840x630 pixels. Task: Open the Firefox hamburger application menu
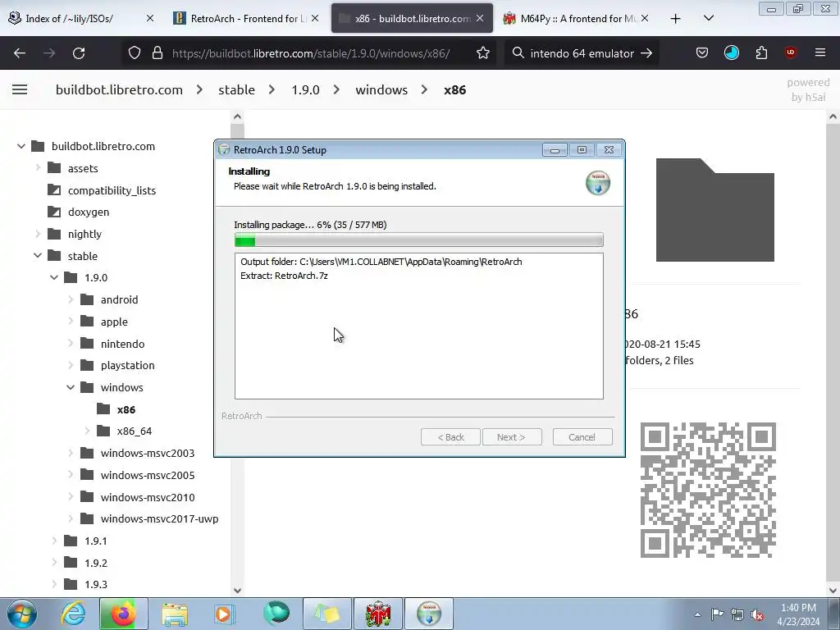(x=820, y=53)
